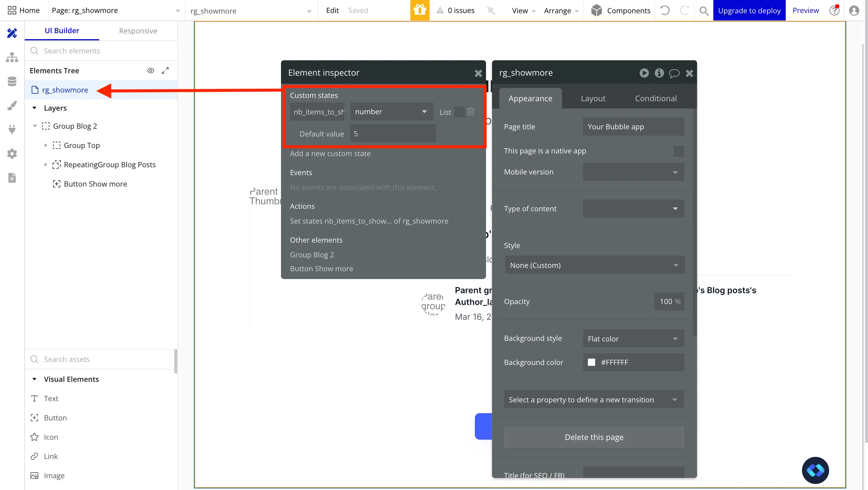Viewport: 868px width, 490px height.
Task: Open the custom state type number dropdown
Action: 392,112
